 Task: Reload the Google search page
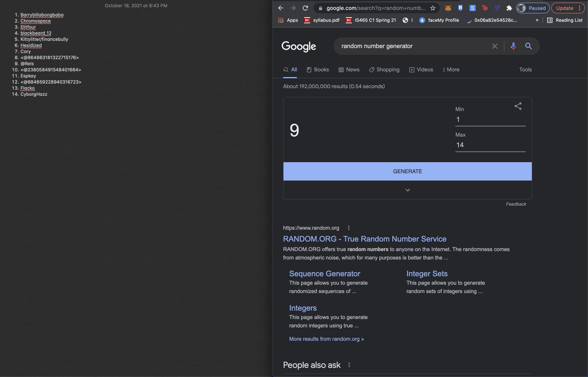[x=305, y=8]
